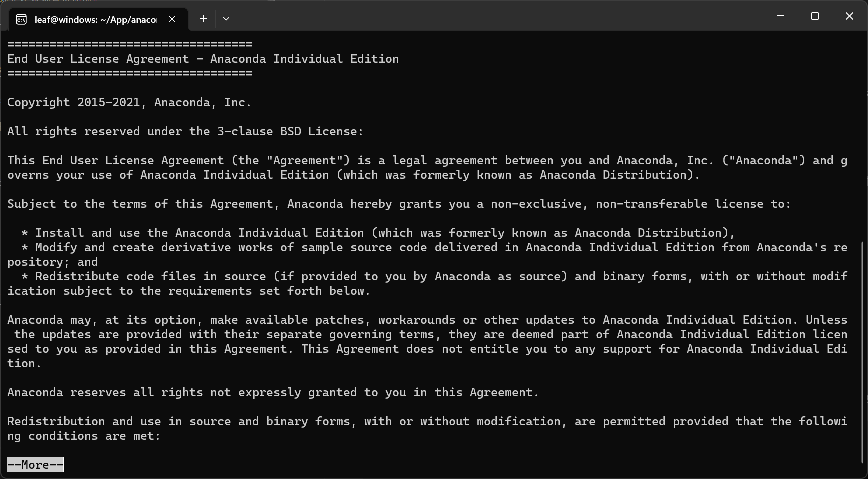This screenshot has height=479, width=868.
Task: Close the leaf@windows terminal tab
Action: (172, 19)
